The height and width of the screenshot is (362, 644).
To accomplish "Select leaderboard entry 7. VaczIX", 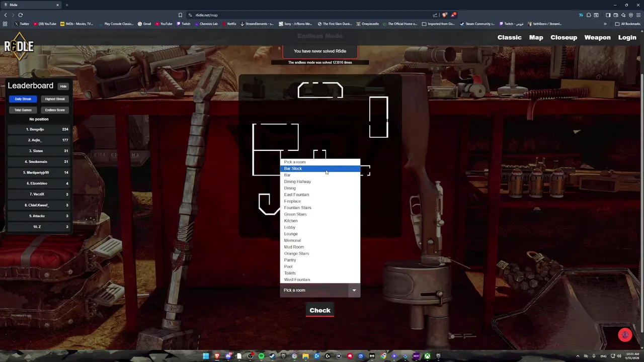I will pyautogui.click(x=39, y=194).
